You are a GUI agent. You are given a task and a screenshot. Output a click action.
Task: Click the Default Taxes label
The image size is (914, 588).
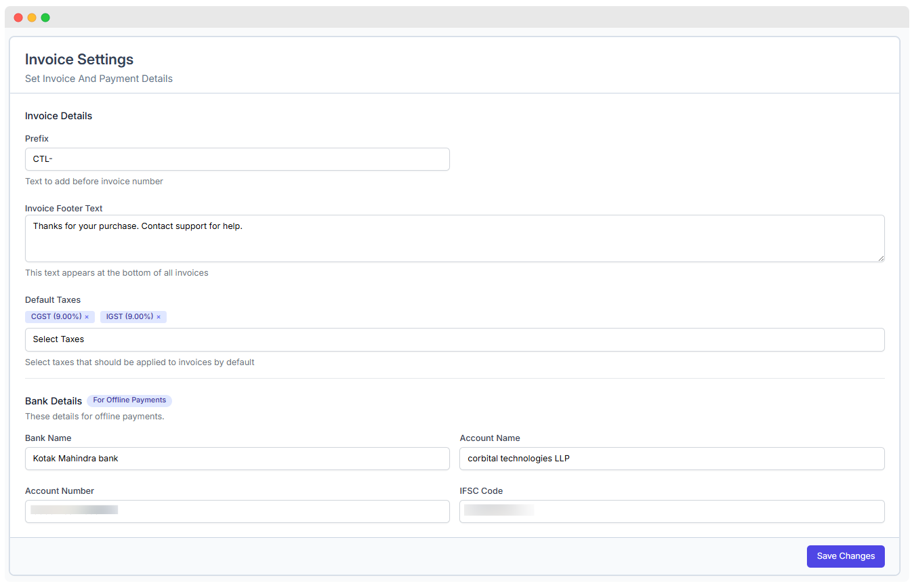(x=53, y=300)
